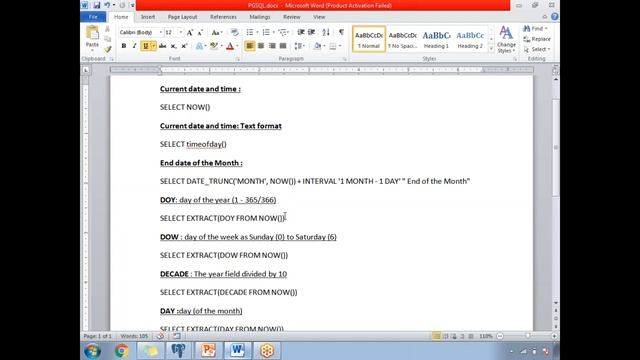The height and width of the screenshot is (360, 640).
Task: Open Google Chrome from taskbar
Action: pos(121,351)
